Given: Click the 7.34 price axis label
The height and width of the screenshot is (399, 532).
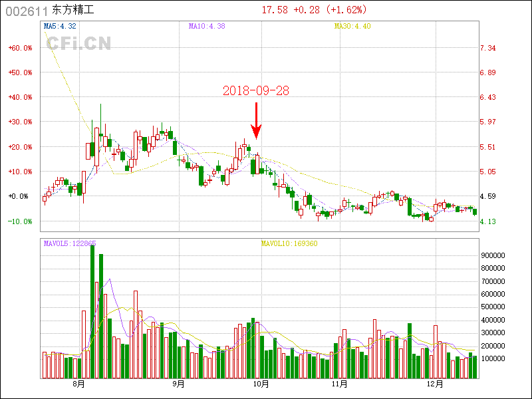Looking at the screenshot, I should click(488, 48).
